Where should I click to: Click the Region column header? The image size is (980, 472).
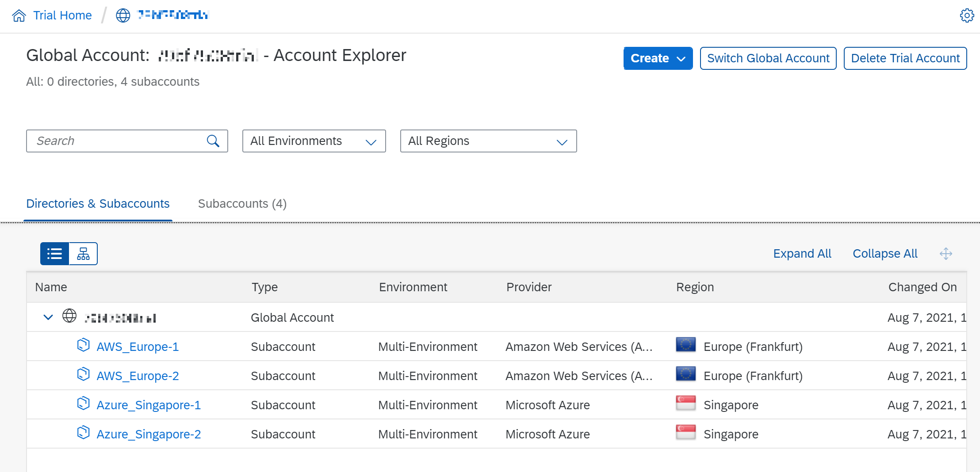695,287
